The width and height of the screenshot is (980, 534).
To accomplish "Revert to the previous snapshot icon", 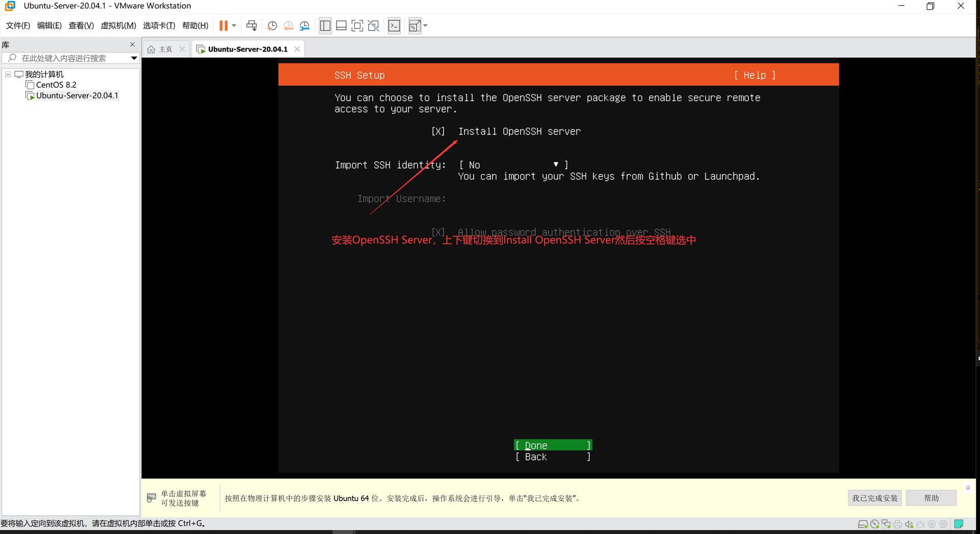I will (288, 25).
